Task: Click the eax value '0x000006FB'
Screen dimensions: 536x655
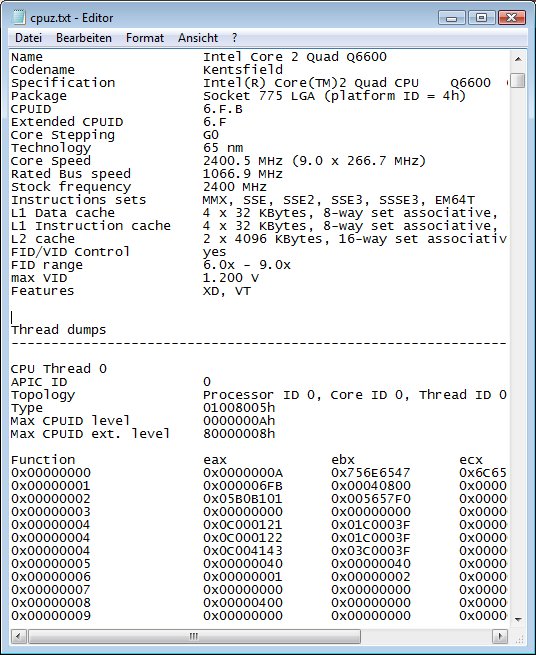Action: click(x=243, y=486)
